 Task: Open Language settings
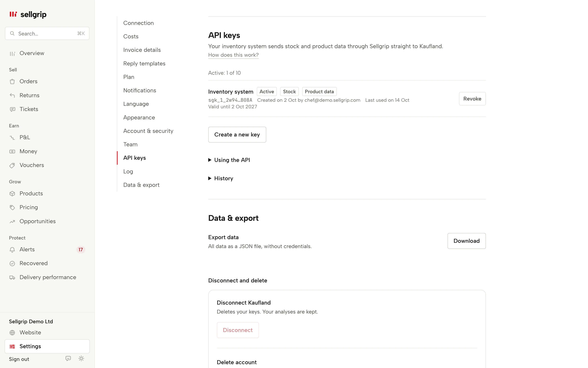click(136, 104)
